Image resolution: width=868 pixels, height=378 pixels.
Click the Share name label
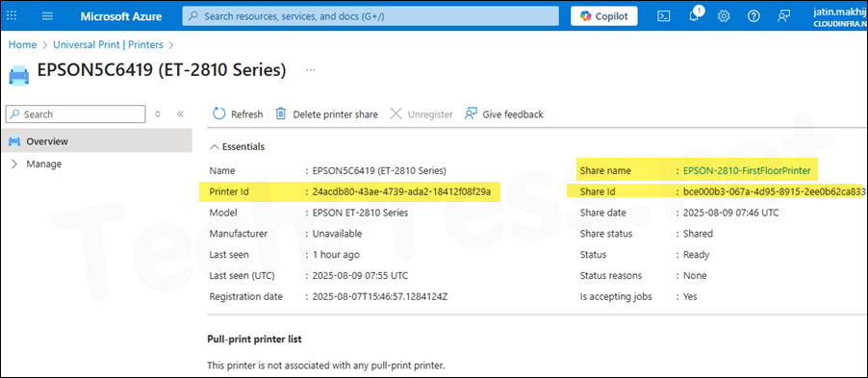605,170
